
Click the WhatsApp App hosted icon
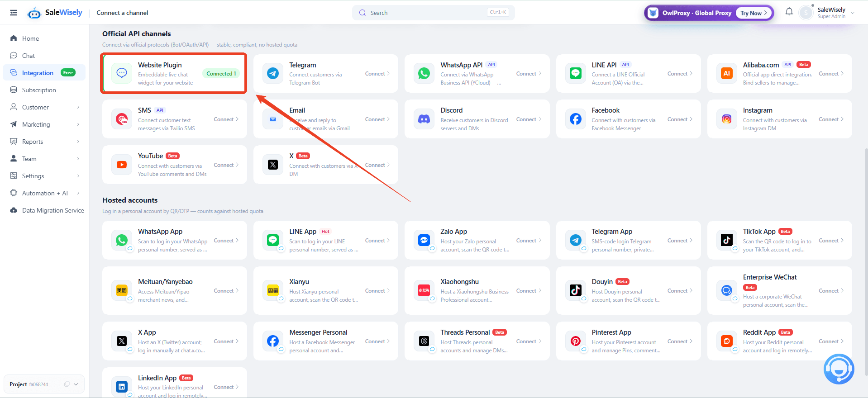coord(122,241)
